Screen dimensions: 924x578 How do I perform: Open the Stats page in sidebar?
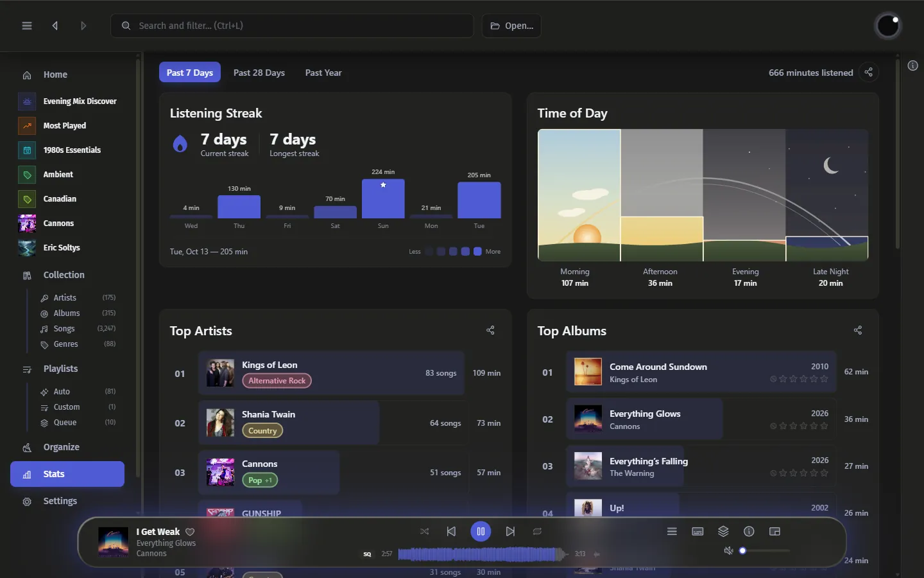pos(67,474)
